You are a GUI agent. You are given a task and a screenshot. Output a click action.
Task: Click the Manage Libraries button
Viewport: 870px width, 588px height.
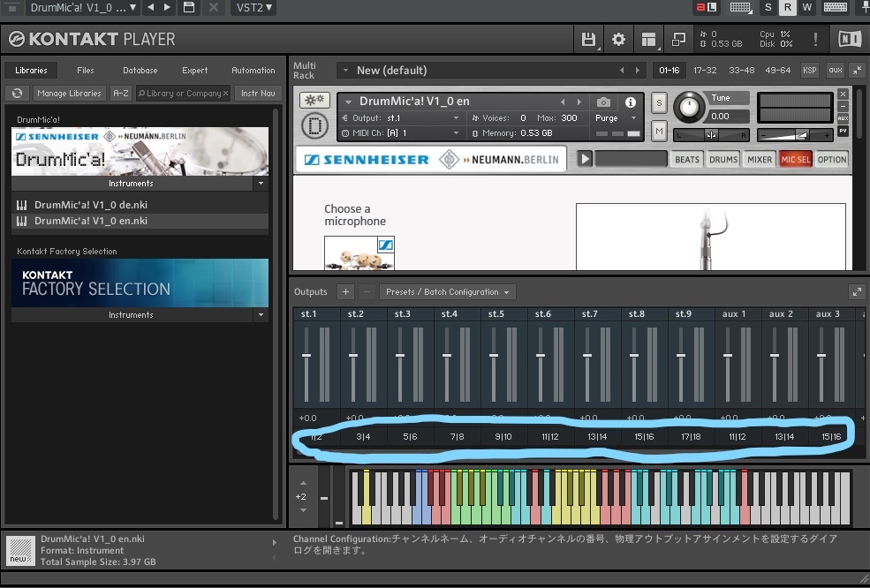click(x=70, y=93)
